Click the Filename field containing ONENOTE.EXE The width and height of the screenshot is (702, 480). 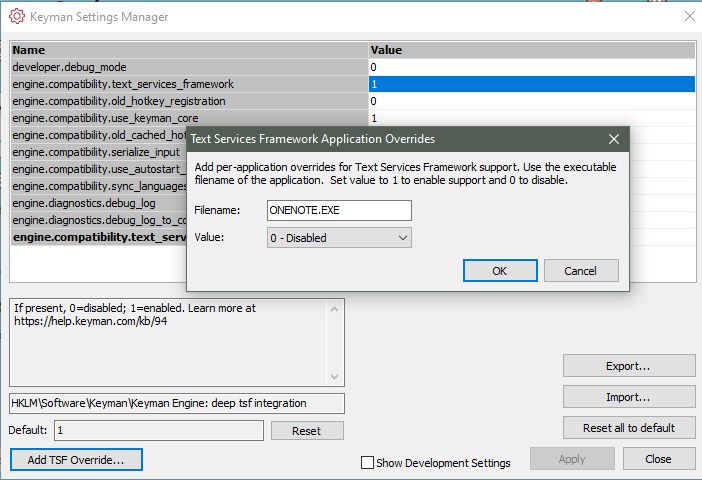tap(339, 210)
